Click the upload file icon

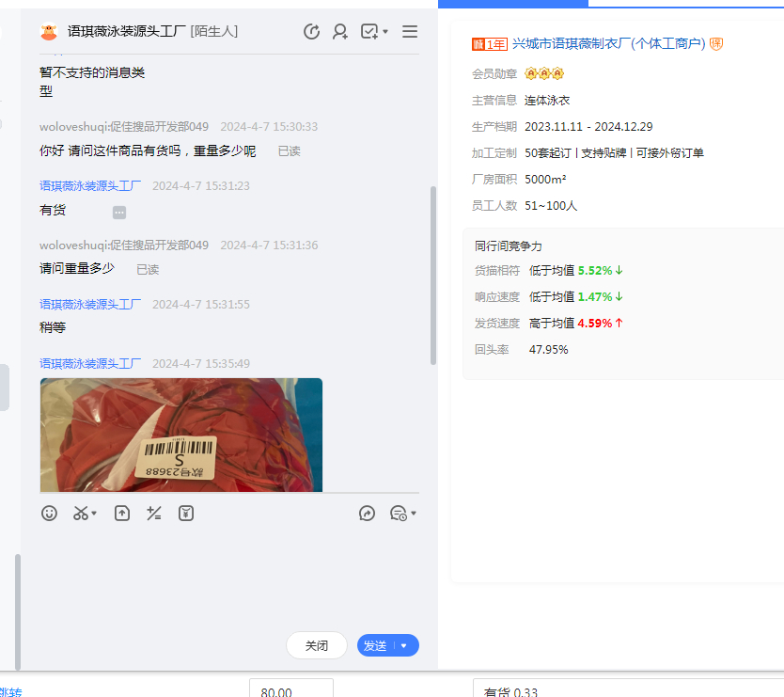pos(122,514)
